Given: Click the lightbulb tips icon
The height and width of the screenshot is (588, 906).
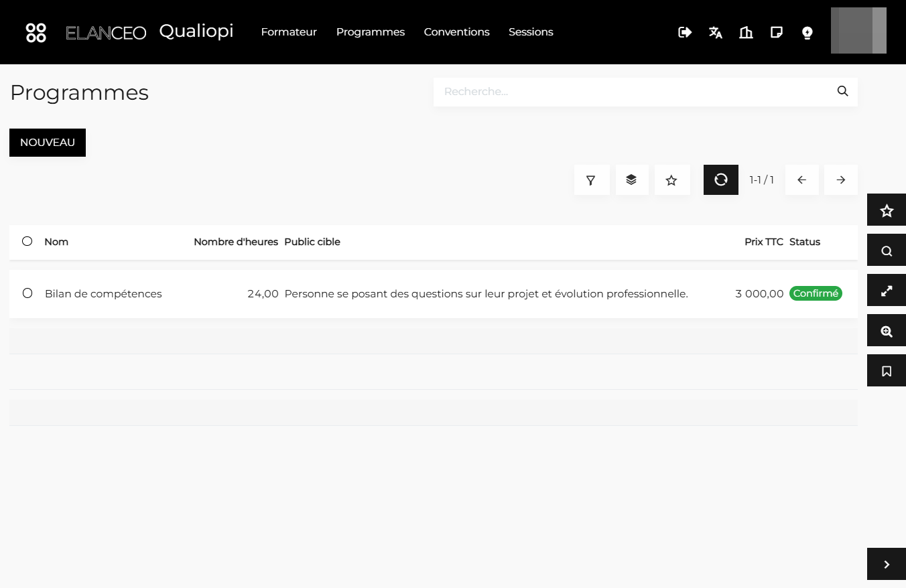Looking at the screenshot, I should click(x=807, y=32).
